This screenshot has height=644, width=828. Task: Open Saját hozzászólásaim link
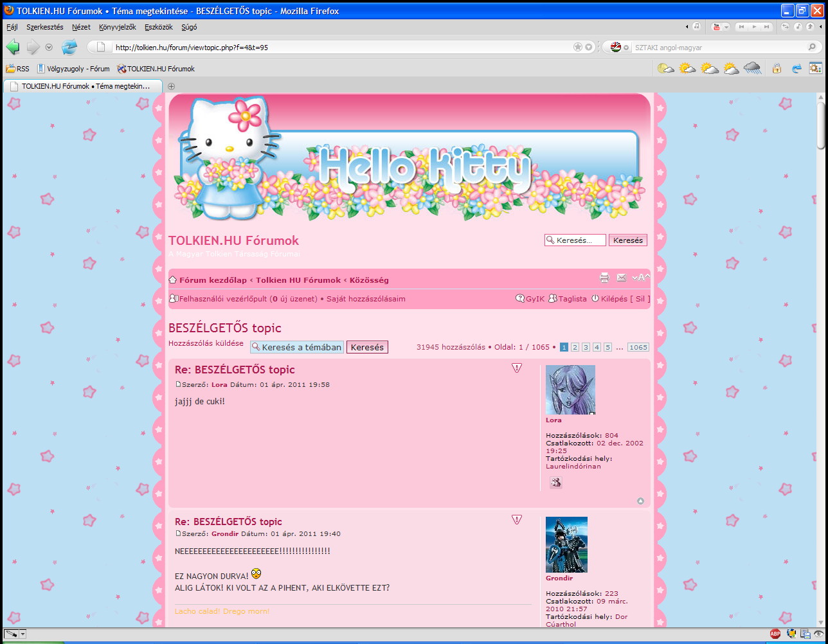tap(366, 299)
